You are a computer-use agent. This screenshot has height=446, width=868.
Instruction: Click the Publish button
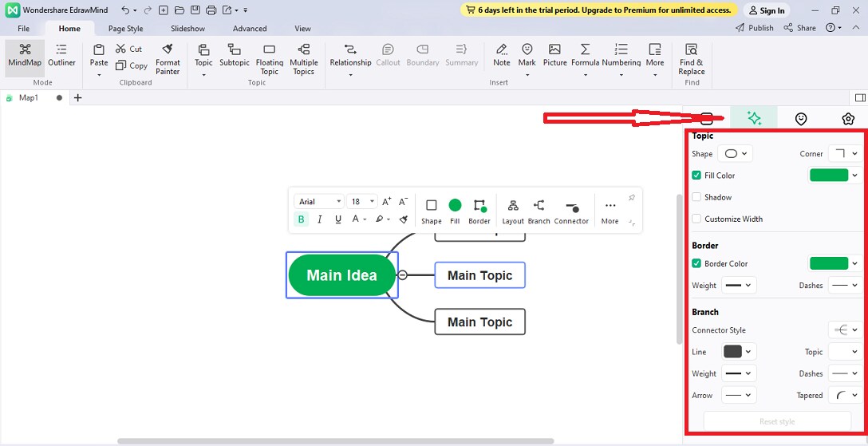755,28
